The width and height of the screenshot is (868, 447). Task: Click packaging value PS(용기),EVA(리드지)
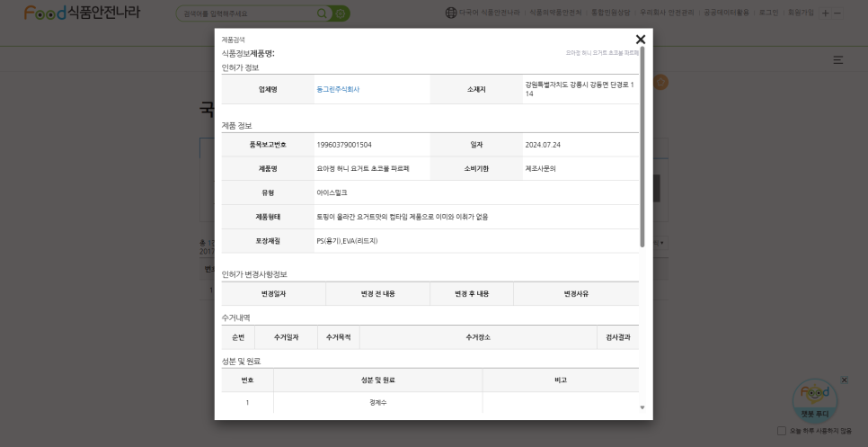[347, 241]
